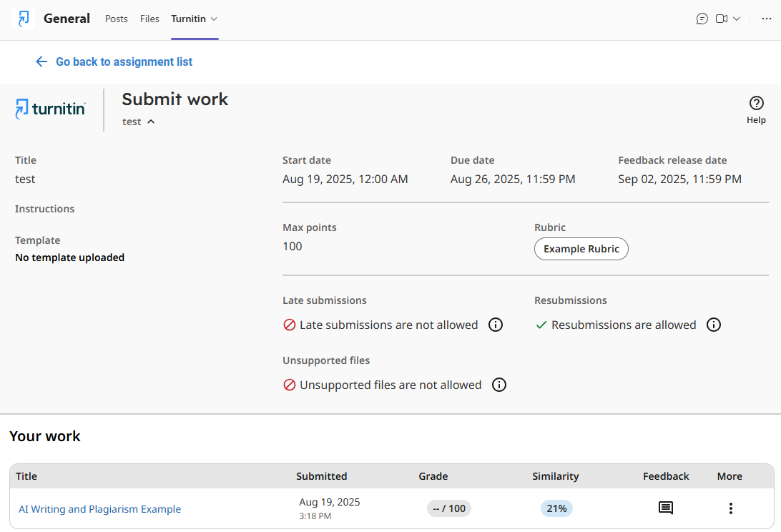Switch to the Posts tab
This screenshot has height=532, width=781.
(116, 19)
